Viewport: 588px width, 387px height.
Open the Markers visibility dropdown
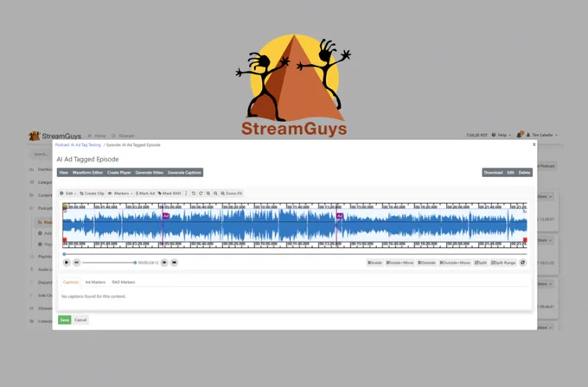pyautogui.click(x=120, y=193)
